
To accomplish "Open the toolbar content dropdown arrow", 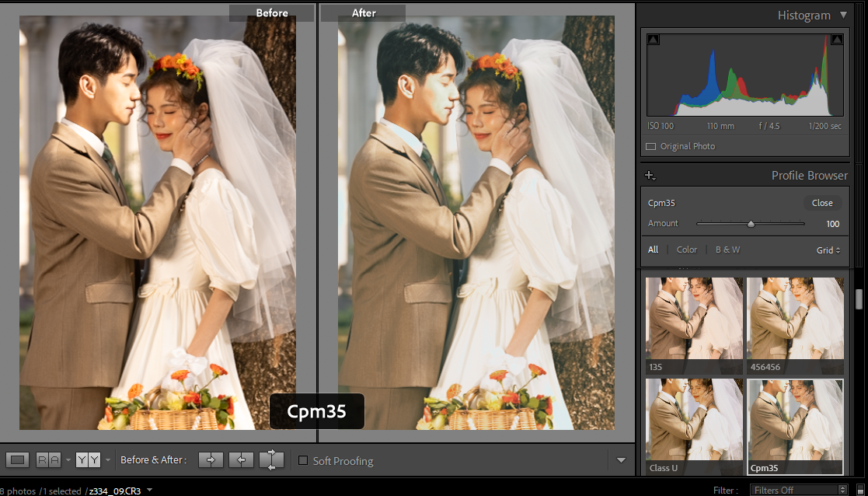I will click(621, 460).
